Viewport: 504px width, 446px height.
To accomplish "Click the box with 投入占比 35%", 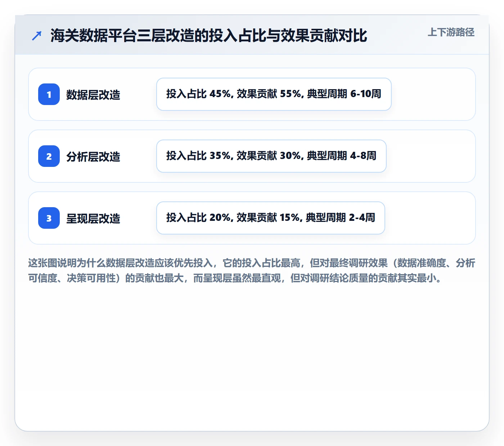I will point(271,156).
